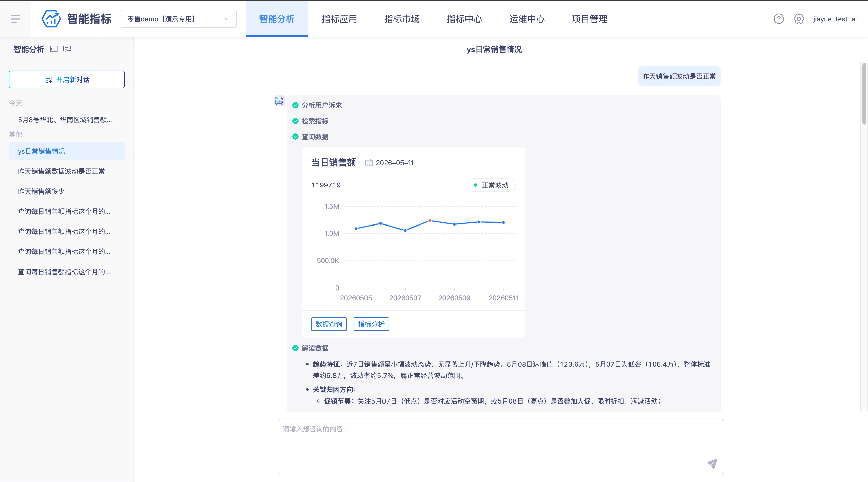Click the first data point 20260505
868x482 pixels.
click(x=356, y=229)
